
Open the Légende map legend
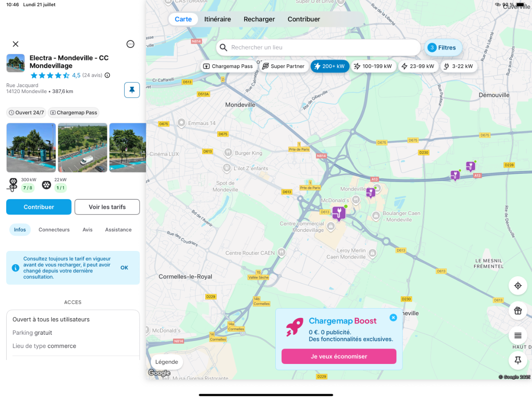(x=167, y=362)
